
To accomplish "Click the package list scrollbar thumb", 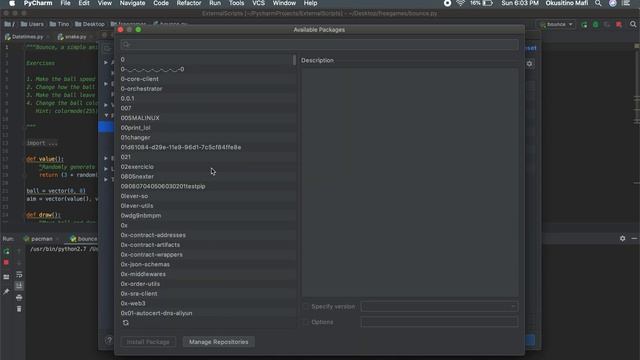I will coord(294,60).
